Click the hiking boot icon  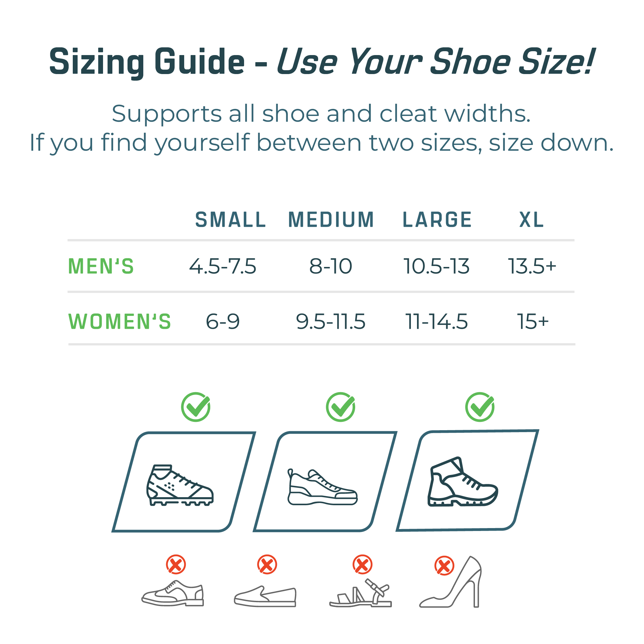click(x=463, y=482)
